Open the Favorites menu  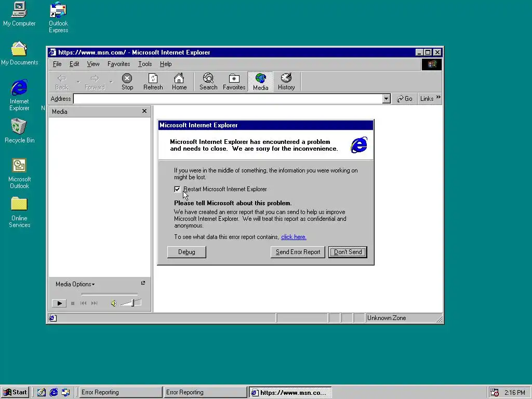(119, 64)
